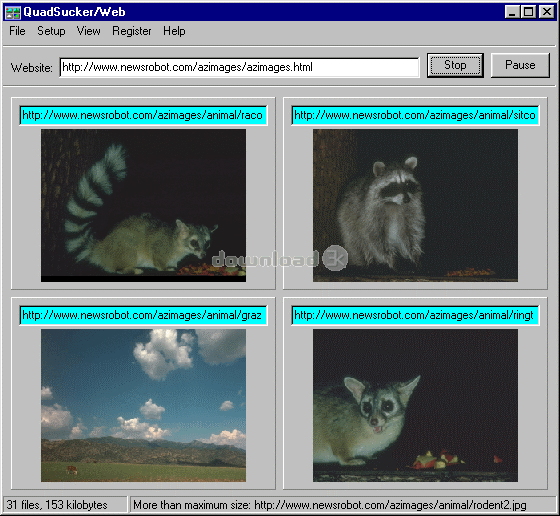Screen dimensions: 560x516
Task: Select the raccoon-with-striped-tail thumbnail image
Action: [143, 206]
